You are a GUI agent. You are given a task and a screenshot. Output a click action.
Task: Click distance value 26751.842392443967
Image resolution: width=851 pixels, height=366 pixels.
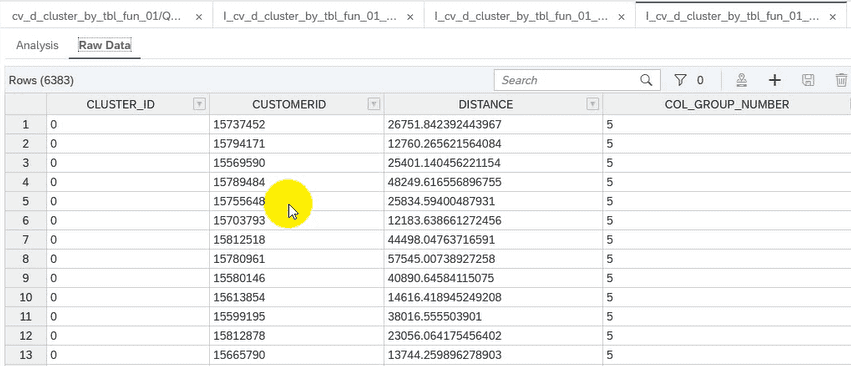click(444, 125)
